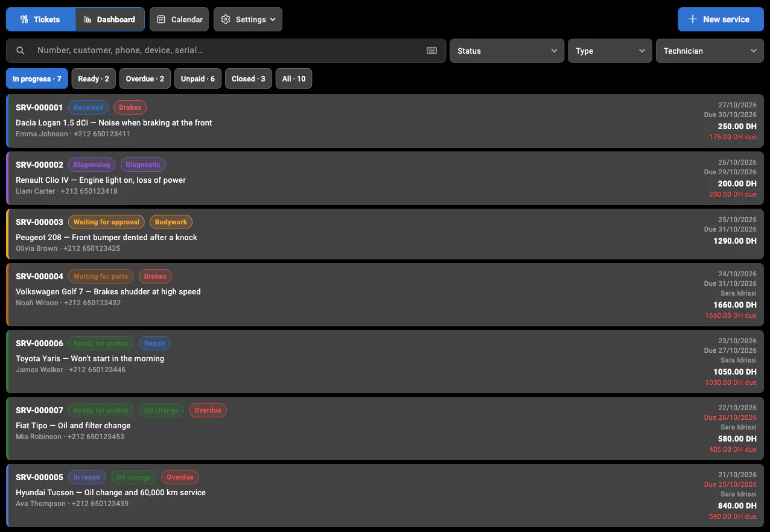Click the chart icon next to Dashboard

point(87,19)
